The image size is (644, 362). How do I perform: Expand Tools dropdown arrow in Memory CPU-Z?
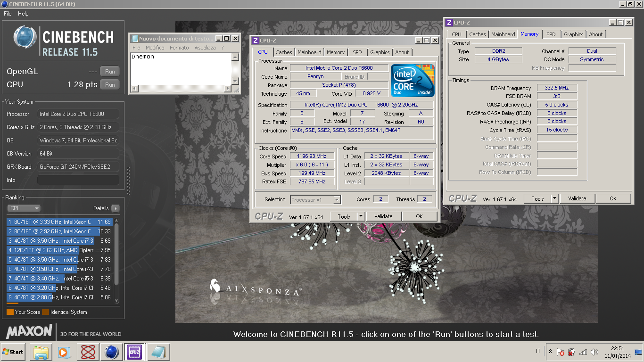(x=555, y=198)
